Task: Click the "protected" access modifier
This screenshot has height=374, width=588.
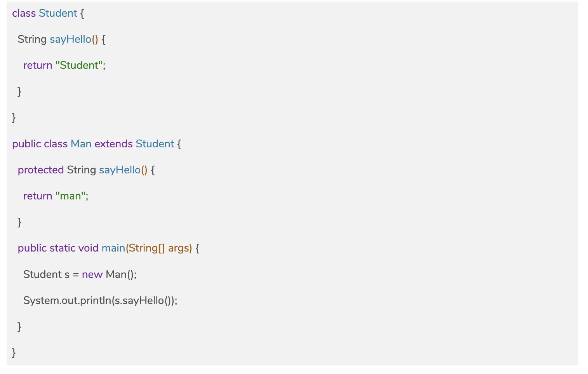Action: (x=41, y=170)
